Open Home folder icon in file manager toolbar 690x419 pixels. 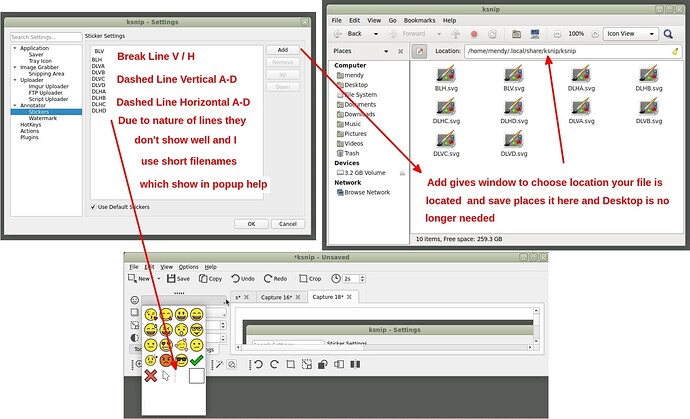[516, 34]
